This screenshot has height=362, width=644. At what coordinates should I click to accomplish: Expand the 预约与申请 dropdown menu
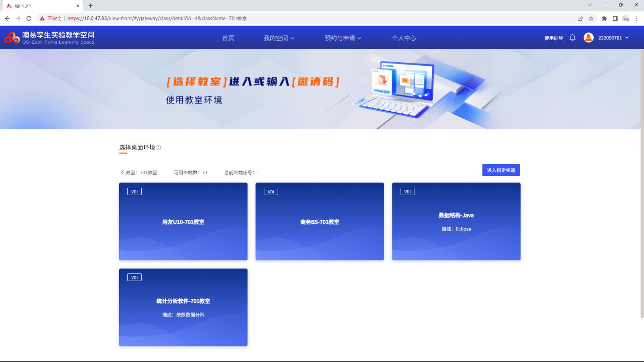coord(343,38)
